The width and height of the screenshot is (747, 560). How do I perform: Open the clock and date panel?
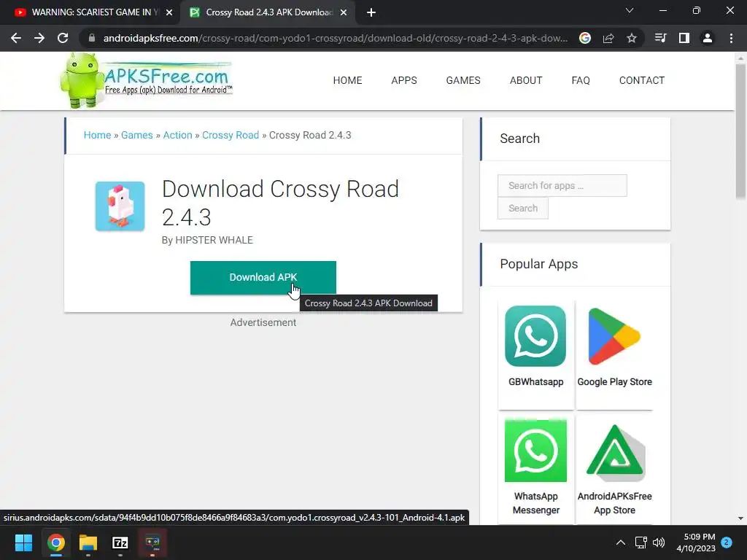coord(696,542)
